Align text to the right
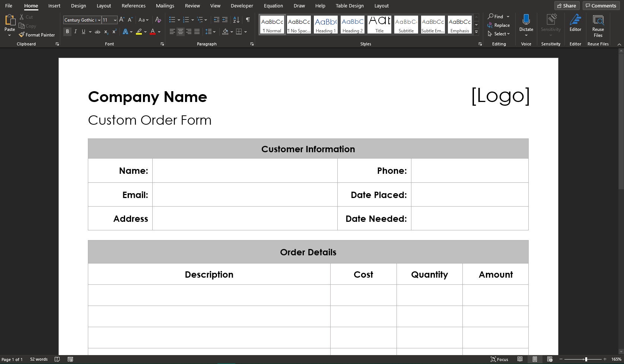Screen dimensions: 624x364 [x=189, y=32]
